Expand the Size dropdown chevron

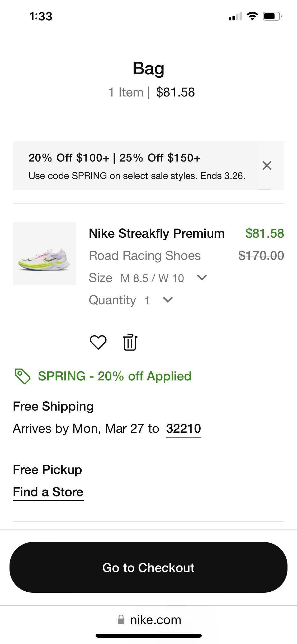pyautogui.click(x=202, y=278)
